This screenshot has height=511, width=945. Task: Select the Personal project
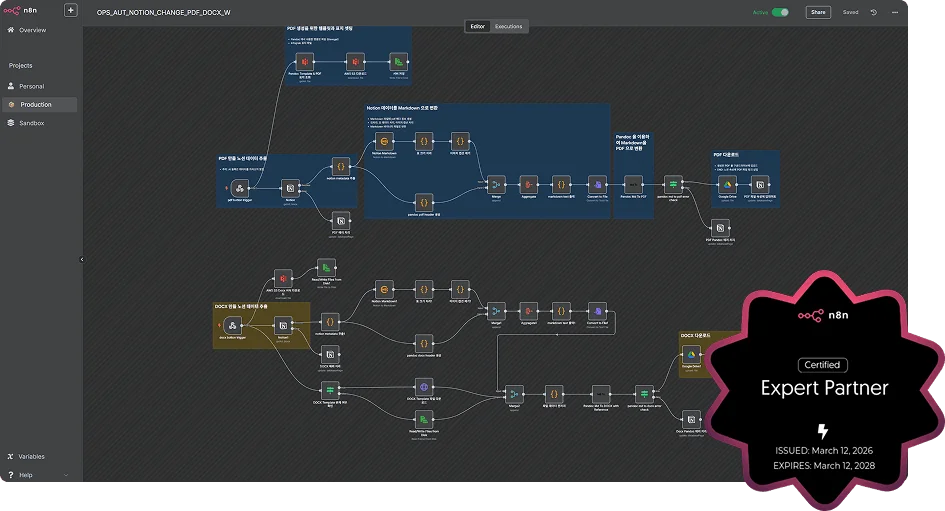[x=32, y=86]
